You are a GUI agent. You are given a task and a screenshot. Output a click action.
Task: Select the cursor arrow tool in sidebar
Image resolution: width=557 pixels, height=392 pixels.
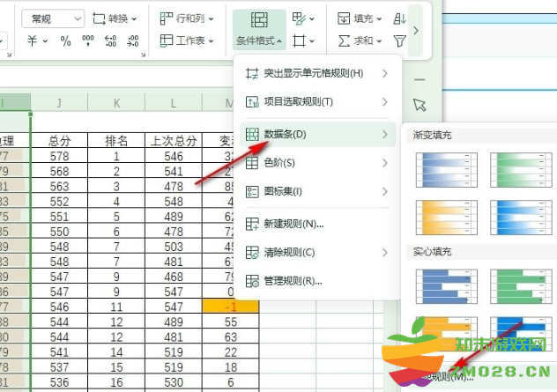click(x=420, y=105)
